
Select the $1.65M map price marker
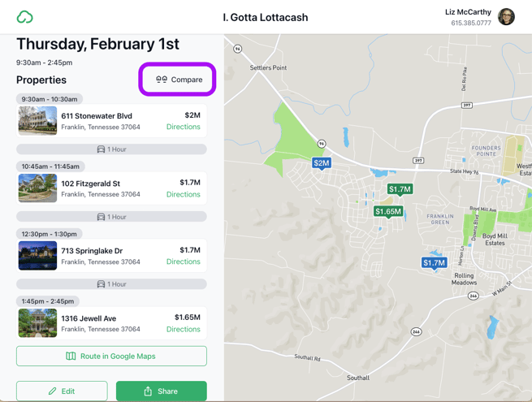pyautogui.click(x=388, y=211)
